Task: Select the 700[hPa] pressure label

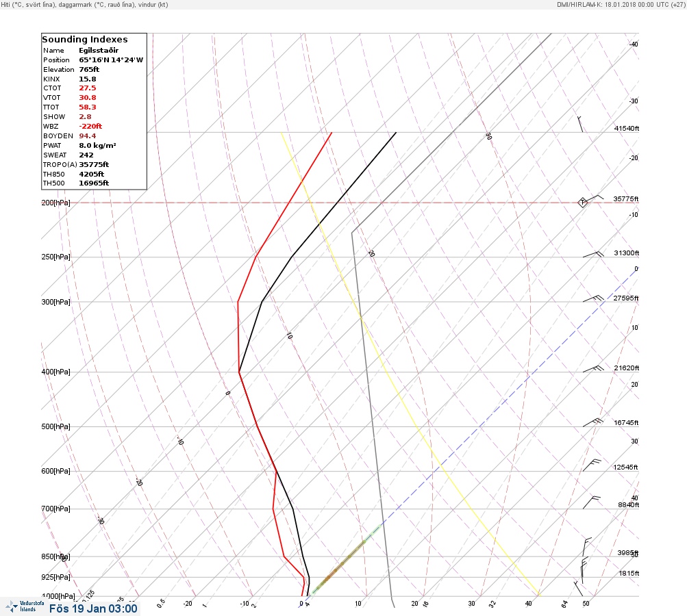Action: coord(55,509)
